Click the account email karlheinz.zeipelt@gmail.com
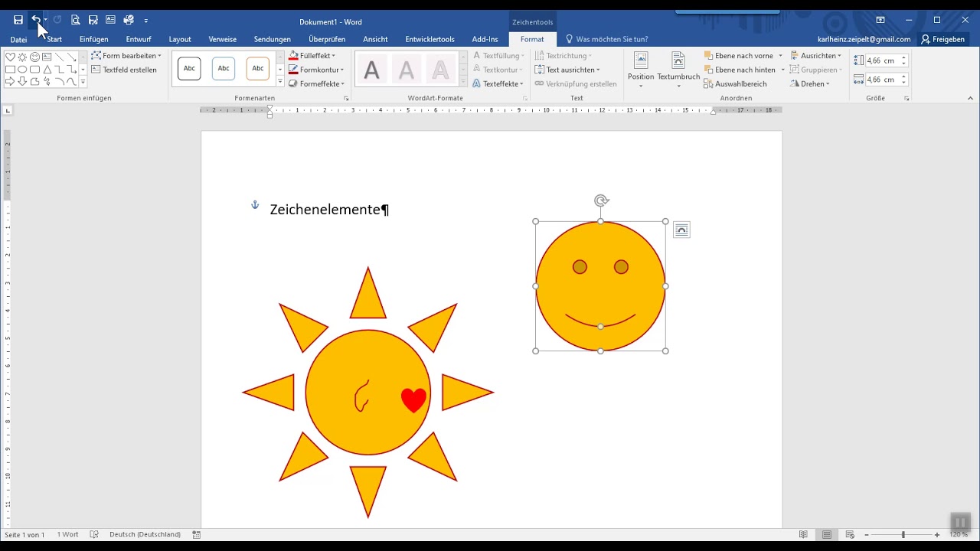980x551 pixels. 864,39
